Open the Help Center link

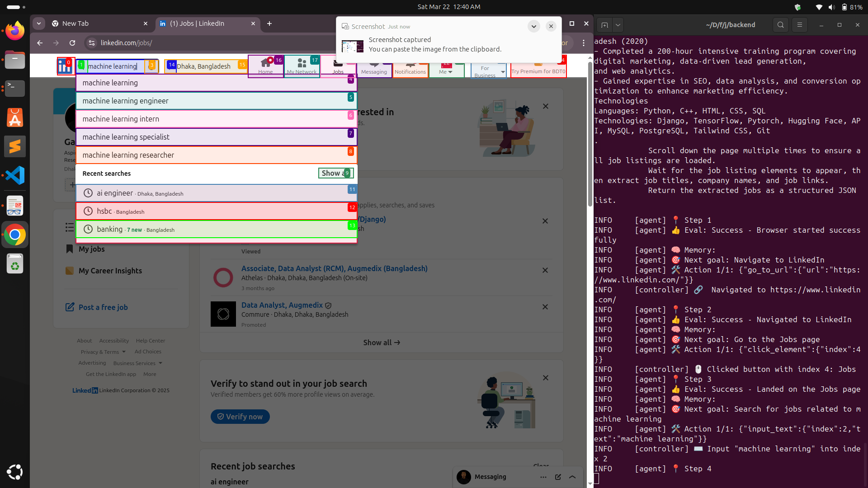click(x=151, y=341)
